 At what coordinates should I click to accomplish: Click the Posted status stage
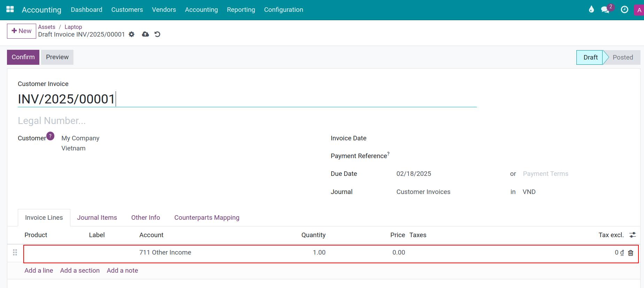point(623,57)
